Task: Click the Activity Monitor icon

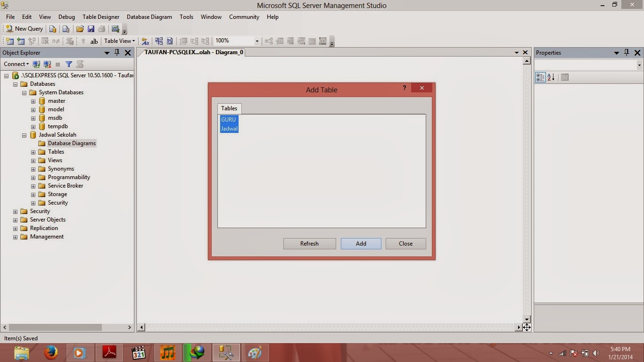Action: coord(115,29)
